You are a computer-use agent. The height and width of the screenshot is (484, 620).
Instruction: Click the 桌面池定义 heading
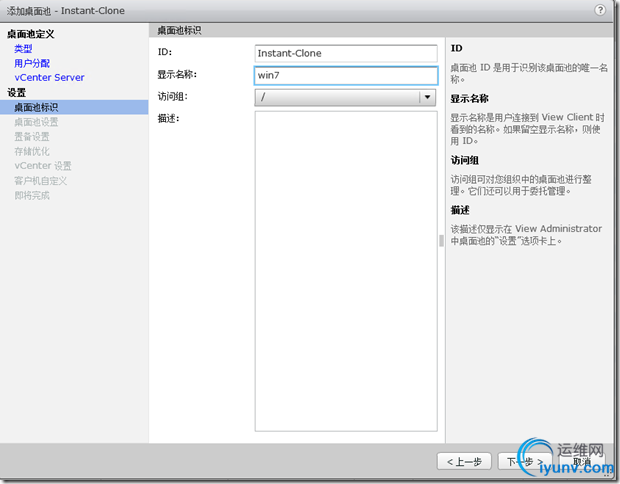click(31, 34)
